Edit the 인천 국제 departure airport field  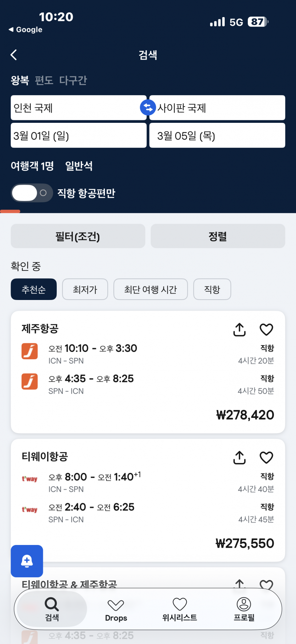pyautogui.click(x=78, y=108)
